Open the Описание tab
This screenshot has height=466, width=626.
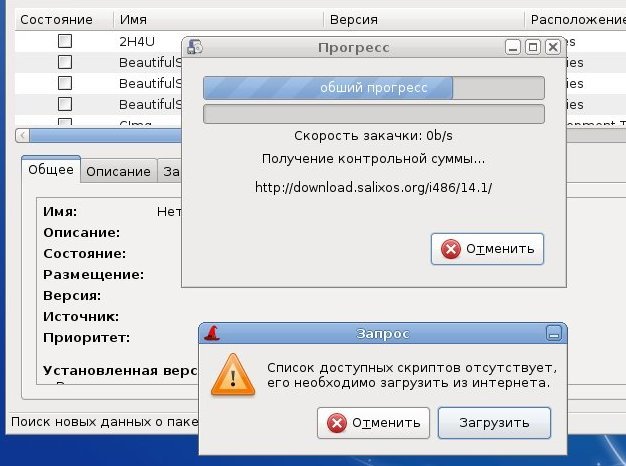coord(119,171)
